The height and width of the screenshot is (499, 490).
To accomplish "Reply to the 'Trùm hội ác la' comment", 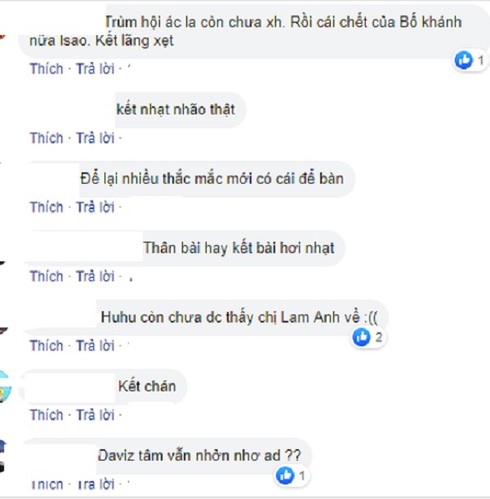I will pyautogui.click(x=95, y=69).
